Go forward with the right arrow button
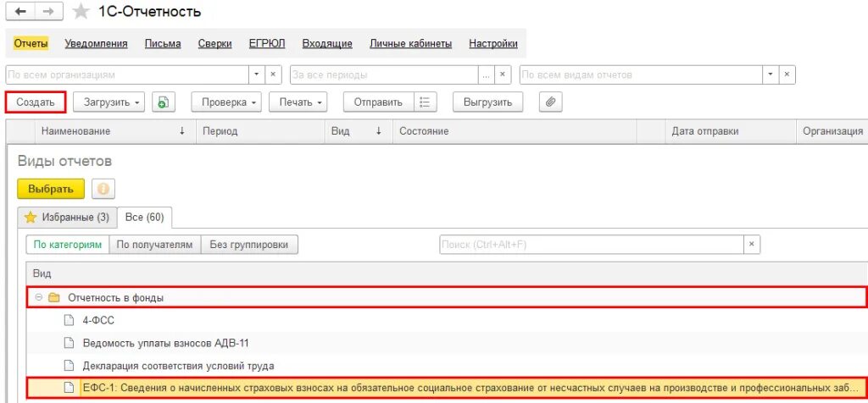The width and height of the screenshot is (868, 403). click(48, 11)
